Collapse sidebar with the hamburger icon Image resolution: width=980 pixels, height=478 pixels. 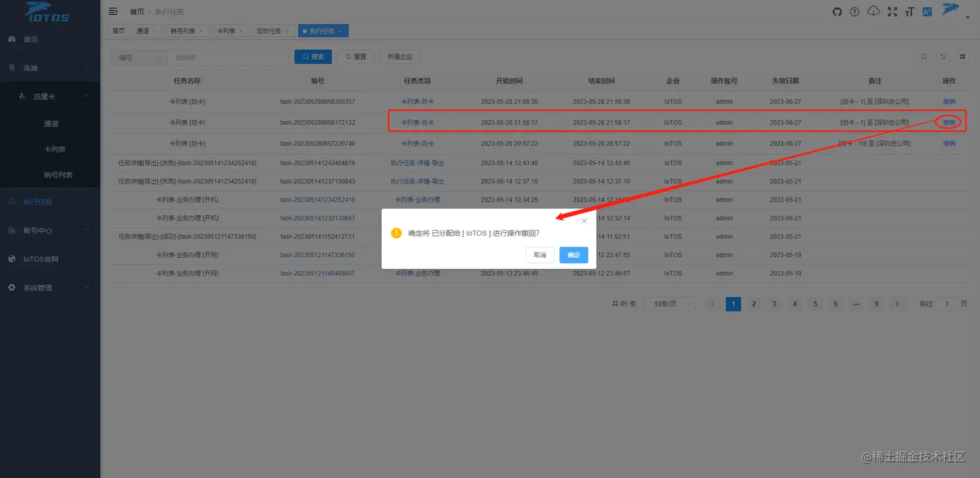coord(113,11)
